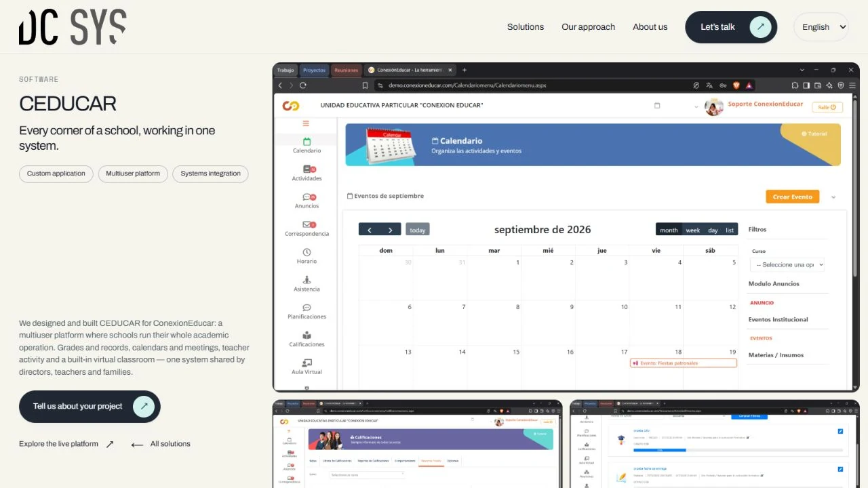868x488 pixels.
Task: Click browser reload icon in the screenshot
Action: pyautogui.click(x=303, y=85)
